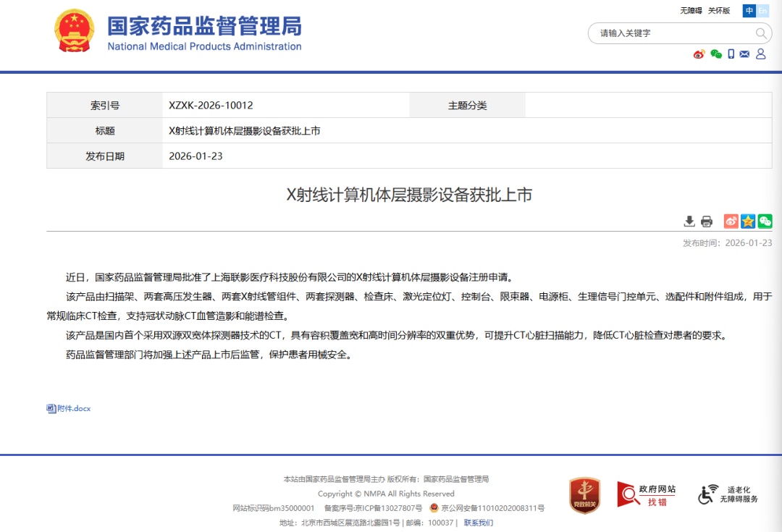
Task: Click the NMPA national emblem logo
Action: (x=74, y=30)
